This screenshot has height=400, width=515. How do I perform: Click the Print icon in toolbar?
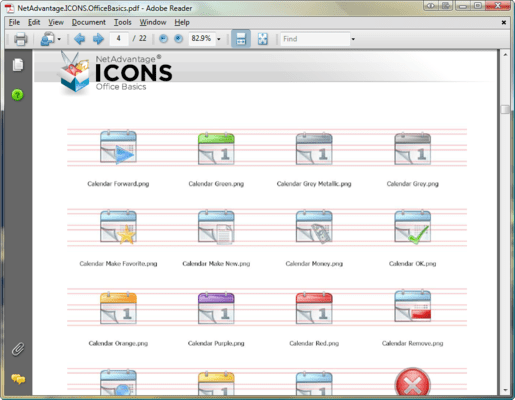point(20,39)
